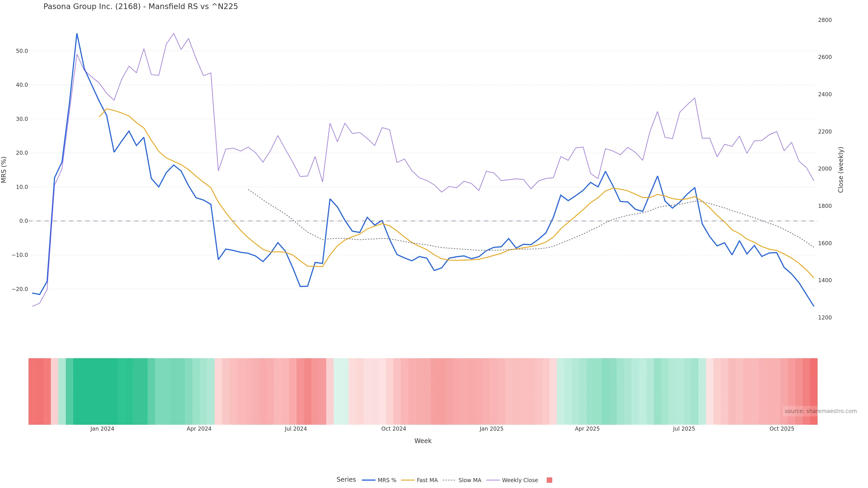This screenshot has width=868, height=488.
Task: Click the Jul 2025 axis tick label
Action: [684, 429]
